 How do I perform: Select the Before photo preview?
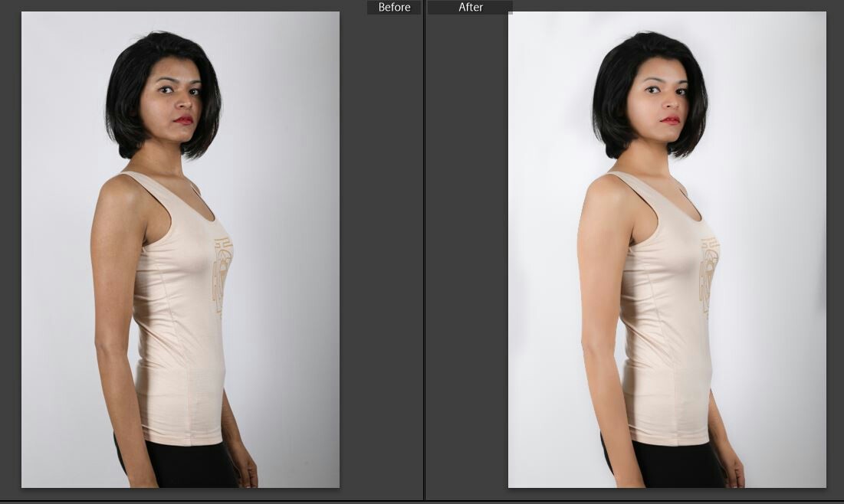[x=180, y=249]
